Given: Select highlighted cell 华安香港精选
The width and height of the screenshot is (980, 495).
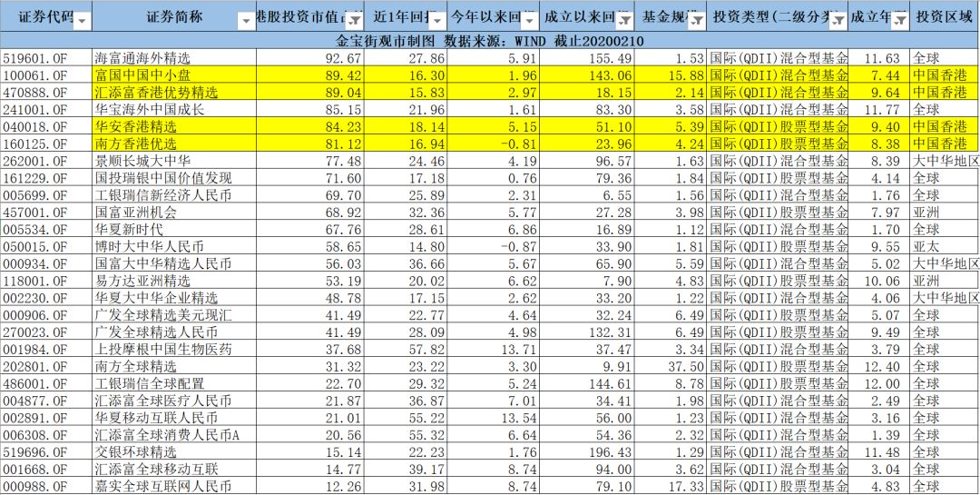Looking at the screenshot, I should pos(173,126).
